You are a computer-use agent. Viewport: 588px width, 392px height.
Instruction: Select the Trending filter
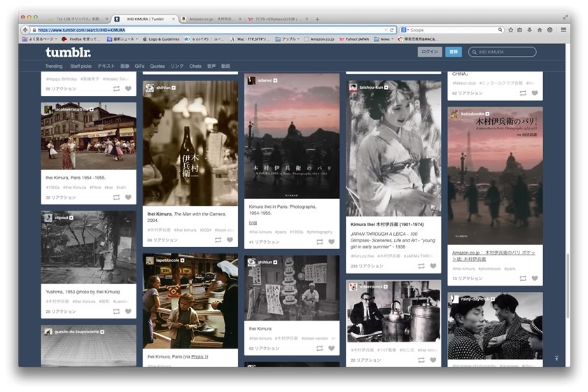54,66
